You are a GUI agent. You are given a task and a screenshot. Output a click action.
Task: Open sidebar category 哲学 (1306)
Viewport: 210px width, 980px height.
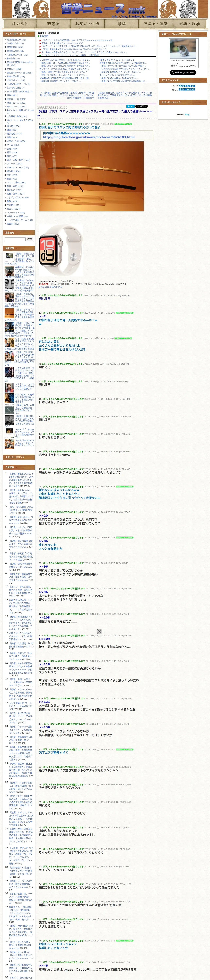(12, 153)
